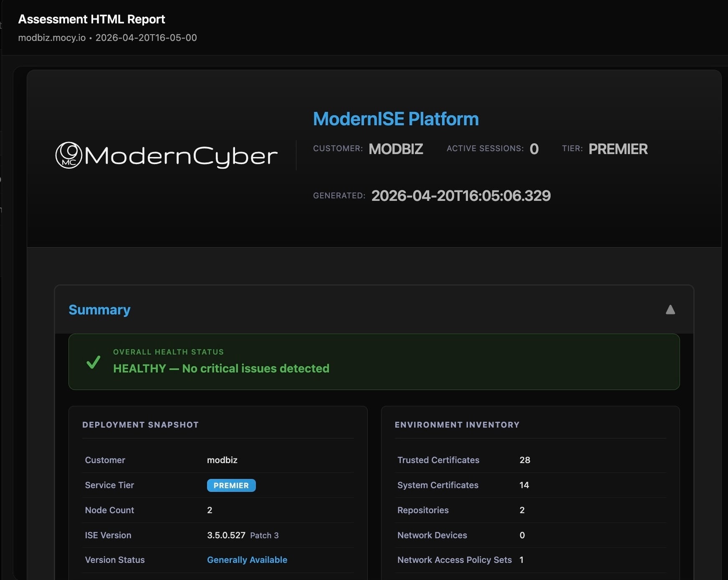Collapse the Summary section triangle

670,309
